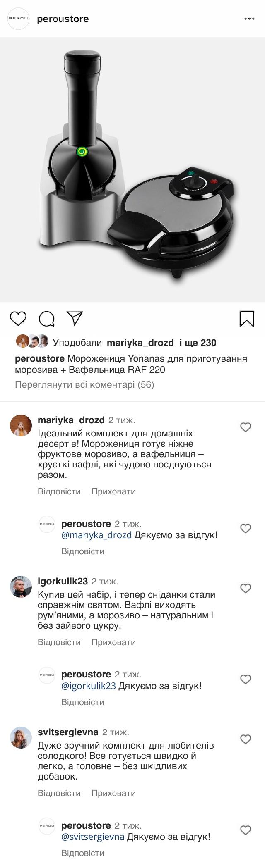Open the @igorkulik23 mention link
This screenshot has width=265, height=868.
tap(89, 686)
